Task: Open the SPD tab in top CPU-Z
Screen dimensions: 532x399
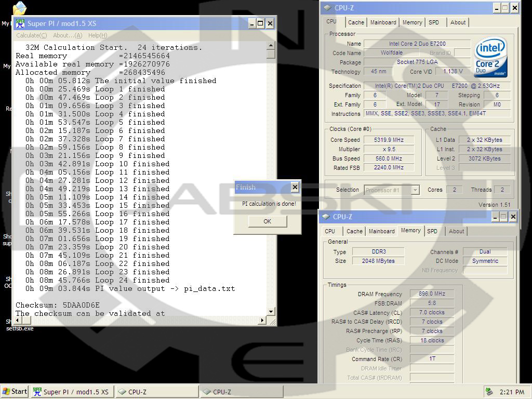Action: (x=434, y=22)
